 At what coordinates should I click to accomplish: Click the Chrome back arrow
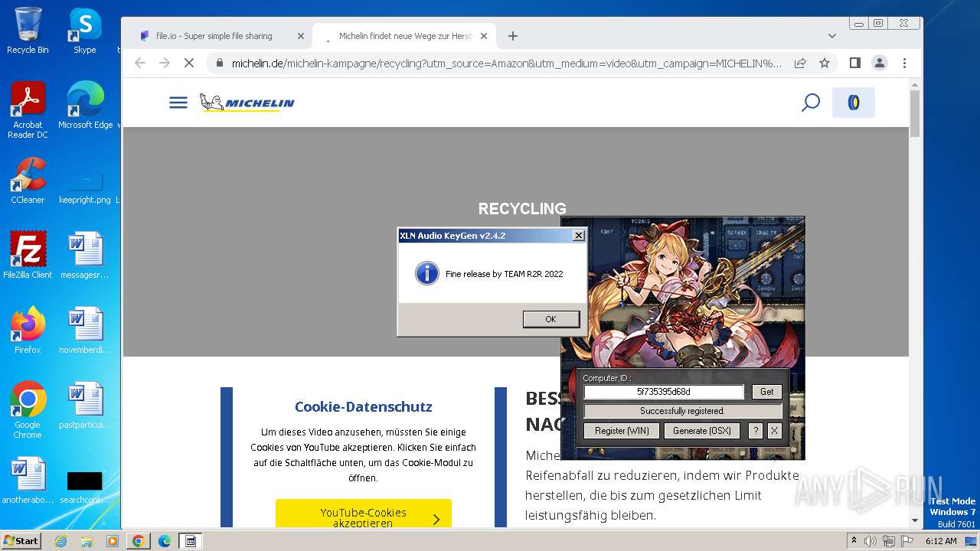coord(140,63)
